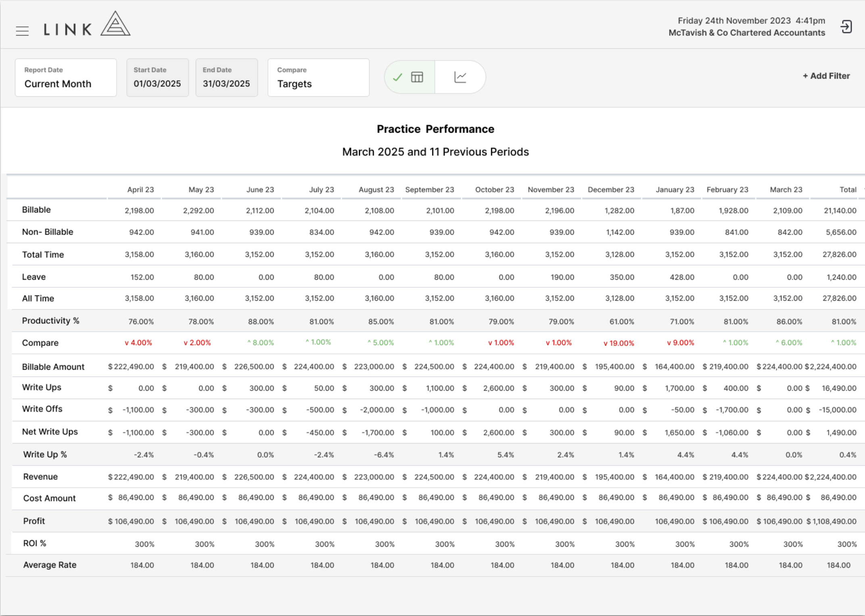Click the Billable 2,292.00 value for May
Viewport: 865px width, 616px height.
pyautogui.click(x=198, y=210)
